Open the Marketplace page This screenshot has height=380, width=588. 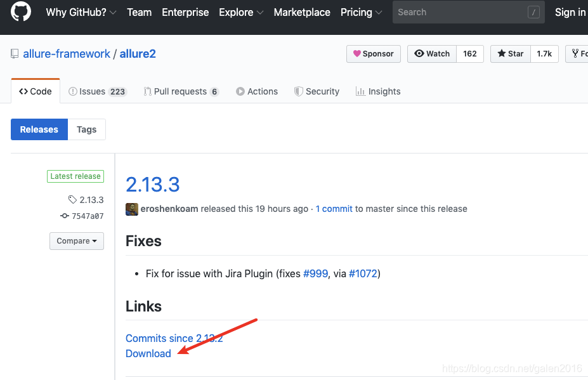click(302, 13)
